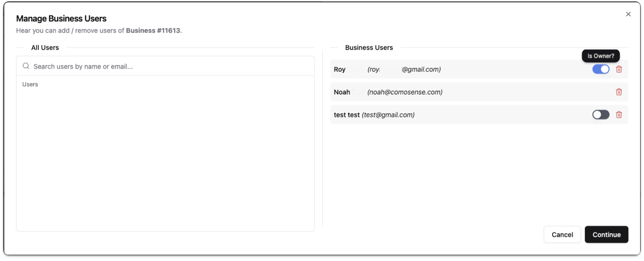Select the magnifying glass in the search bar
644x261 pixels.
pos(26,66)
